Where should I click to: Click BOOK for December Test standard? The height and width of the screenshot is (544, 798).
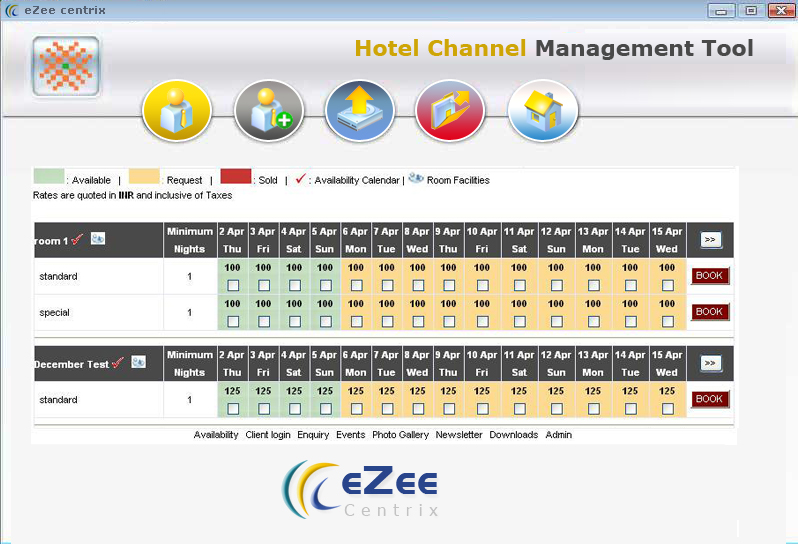710,399
